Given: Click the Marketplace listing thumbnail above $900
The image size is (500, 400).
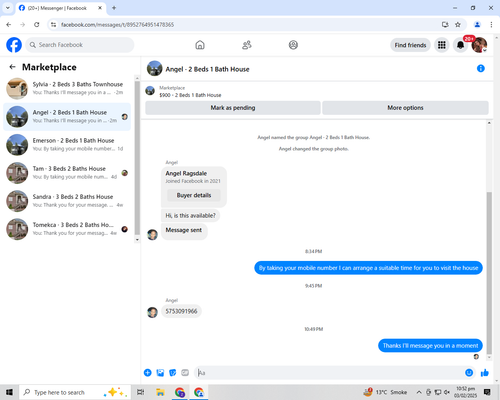Looking at the screenshot, I should (150, 91).
